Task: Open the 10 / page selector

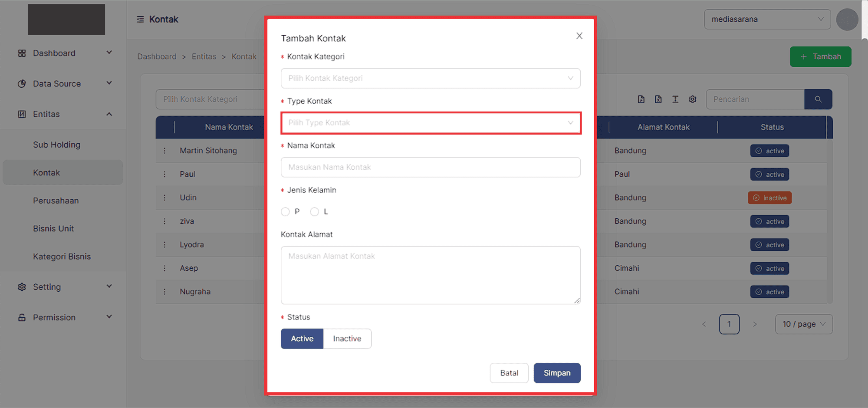Action: click(803, 324)
